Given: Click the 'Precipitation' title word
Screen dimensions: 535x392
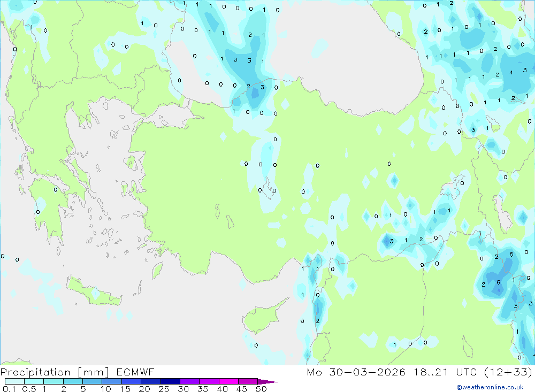Looking at the screenshot, I should click(35, 372).
